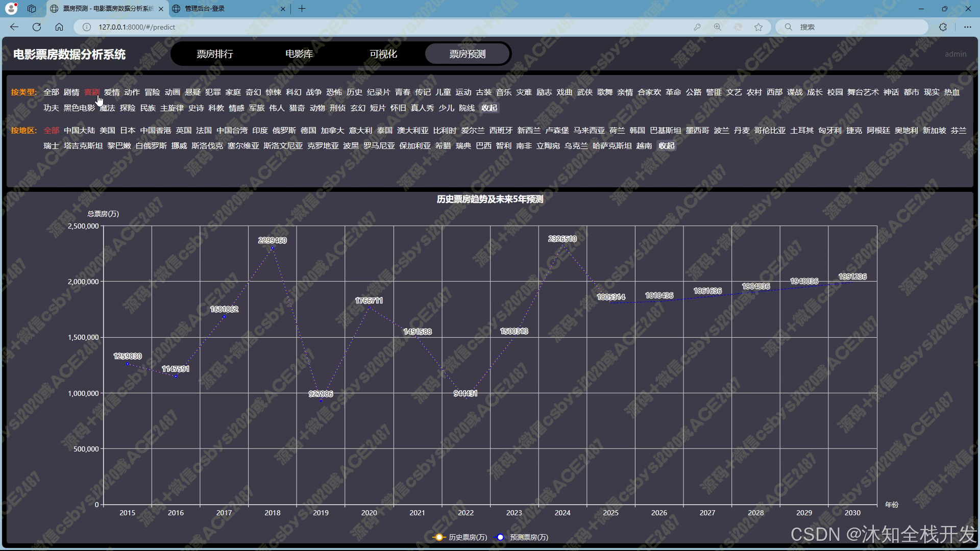The width and height of the screenshot is (980, 551).
Task: Click the 2018 data point 2299460
Action: click(273, 248)
